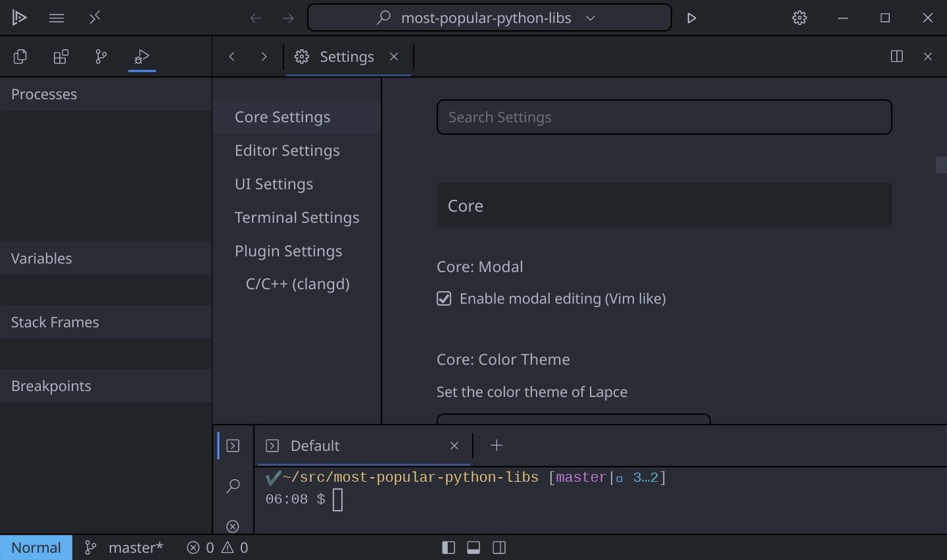
Task: Open the search panel icon beside the terminal
Action: pyautogui.click(x=233, y=486)
